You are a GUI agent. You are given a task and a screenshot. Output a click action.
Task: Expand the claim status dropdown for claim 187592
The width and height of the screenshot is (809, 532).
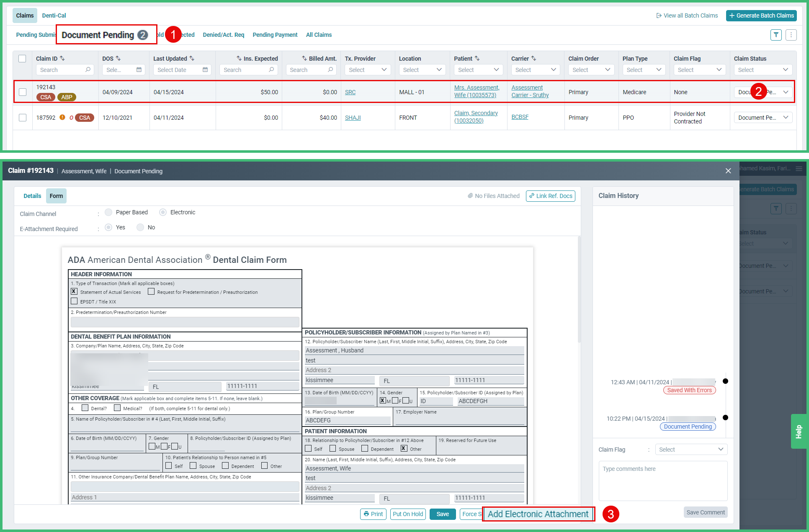coord(763,117)
